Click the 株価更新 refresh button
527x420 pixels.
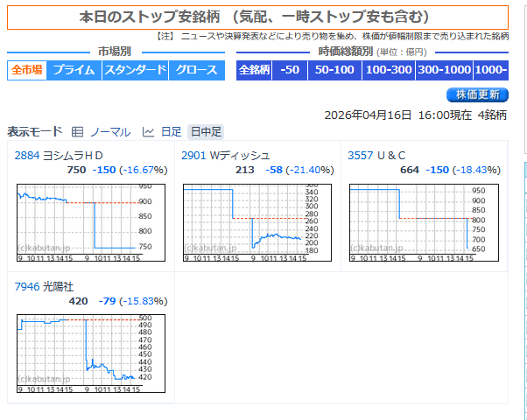[x=477, y=94]
